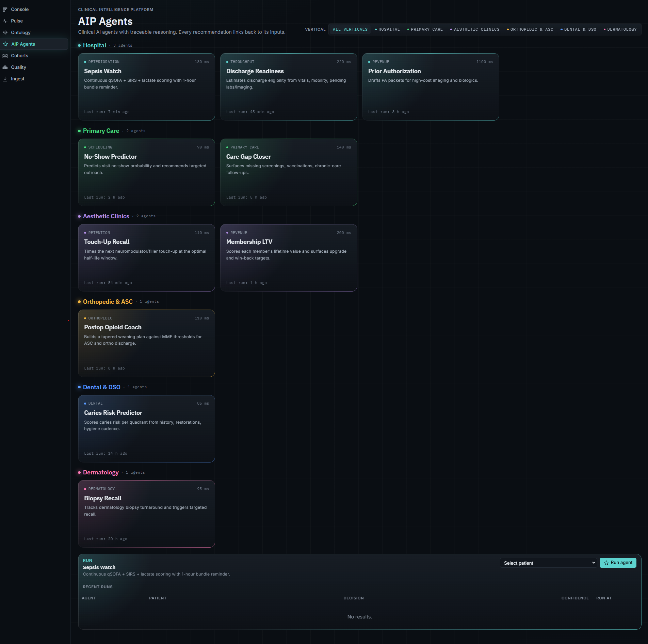Click 'Last run: 20 h ago' text
This screenshot has width=648, height=644.
[106, 539]
